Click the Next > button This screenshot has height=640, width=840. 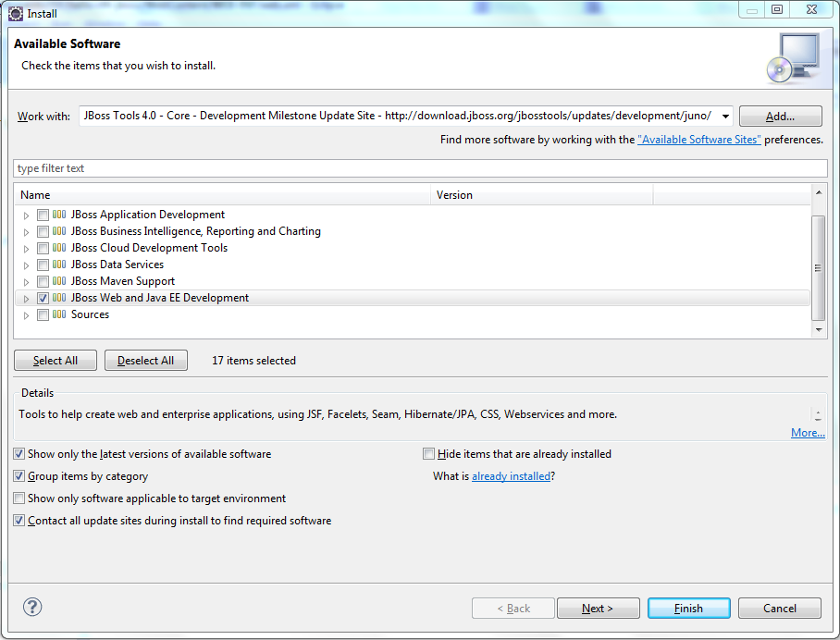coord(598,609)
